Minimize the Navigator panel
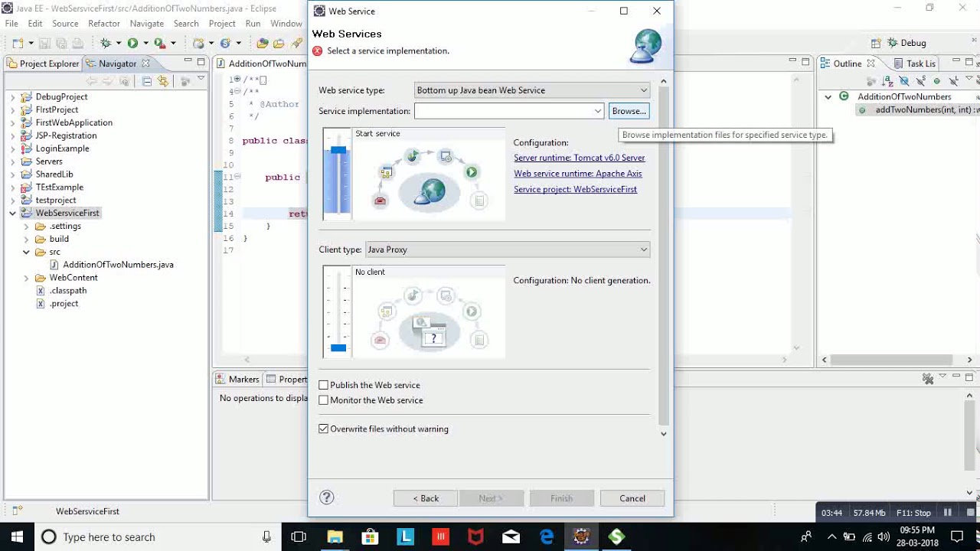The width and height of the screenshot is (980, 551). pyautogui.click(x=188, y=62)
